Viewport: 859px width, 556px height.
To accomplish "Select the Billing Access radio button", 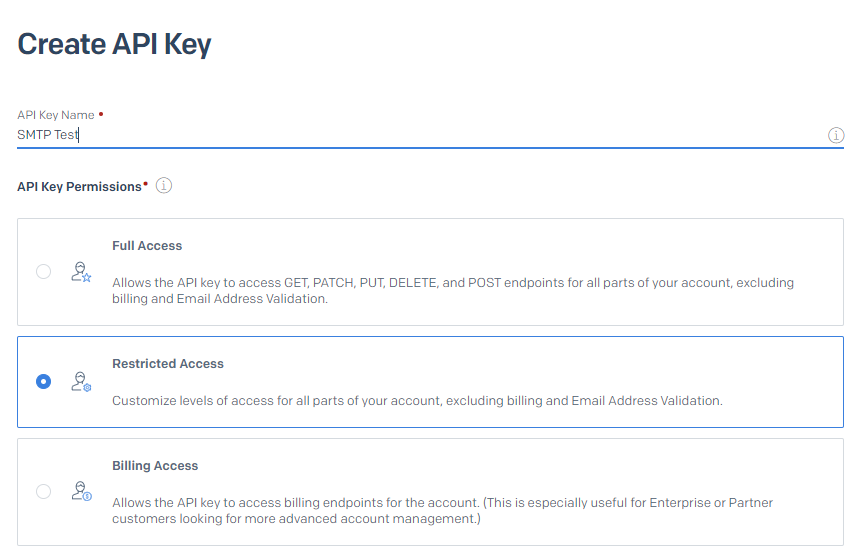I will 43,491.
